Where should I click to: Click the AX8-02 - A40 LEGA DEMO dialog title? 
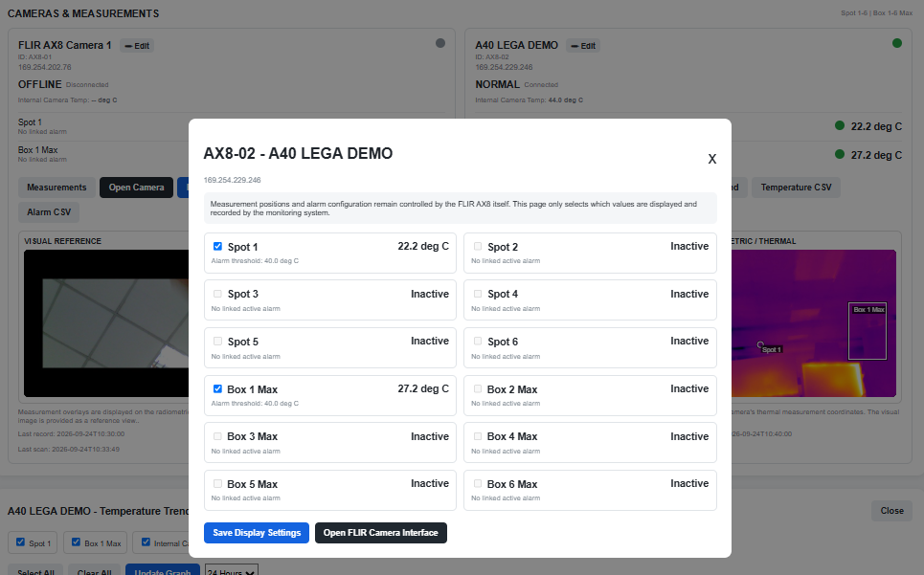click(298, 154)
